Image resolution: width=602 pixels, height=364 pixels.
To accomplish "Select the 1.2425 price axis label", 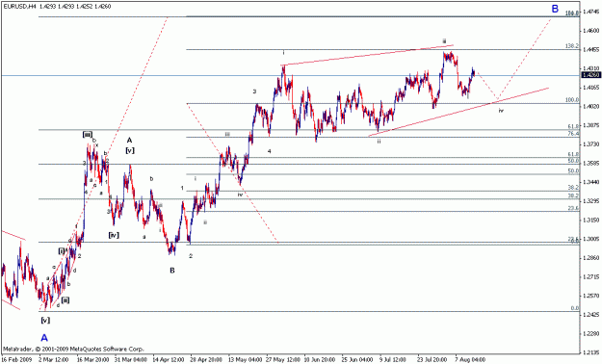I will coord(590,315).
